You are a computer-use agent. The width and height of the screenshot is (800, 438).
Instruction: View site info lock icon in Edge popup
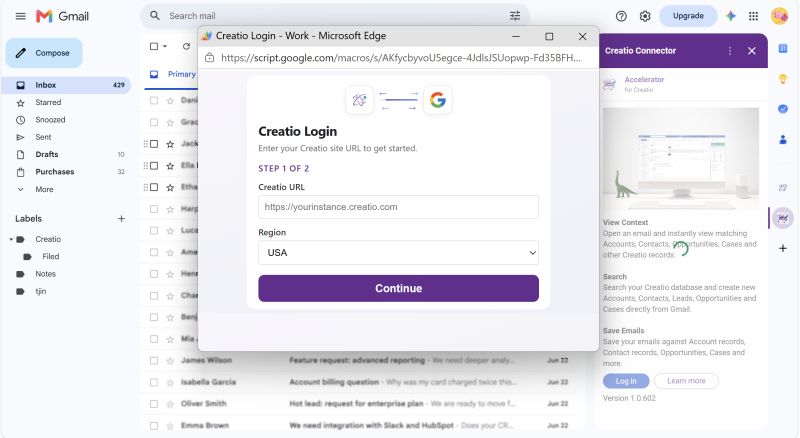209,58
